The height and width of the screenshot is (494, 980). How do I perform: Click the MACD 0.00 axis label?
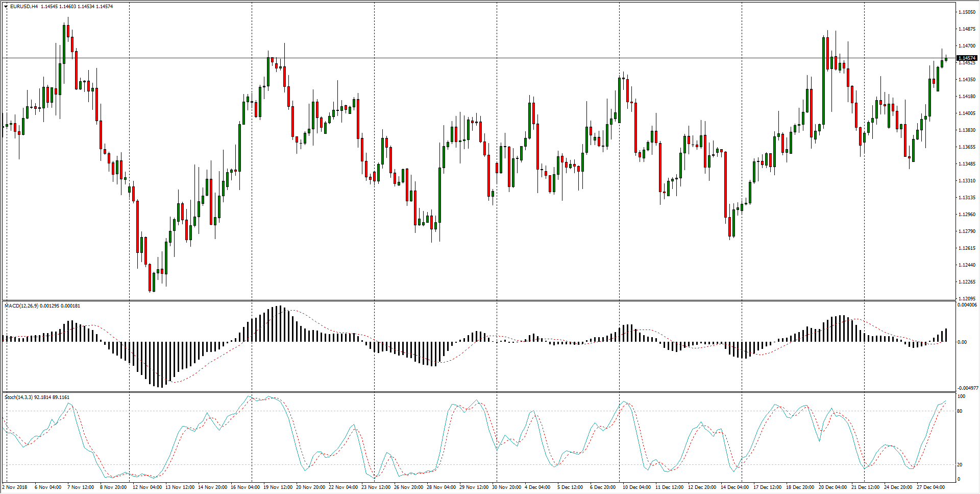[962, 342]
